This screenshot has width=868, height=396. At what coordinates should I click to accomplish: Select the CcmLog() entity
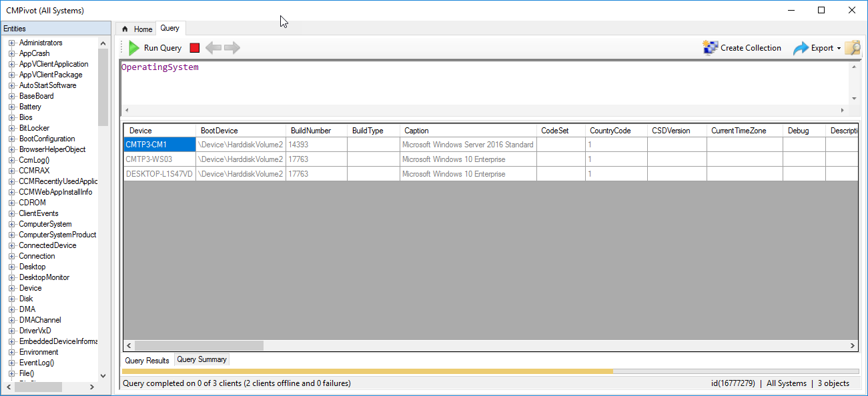click(x=34, y=160)
